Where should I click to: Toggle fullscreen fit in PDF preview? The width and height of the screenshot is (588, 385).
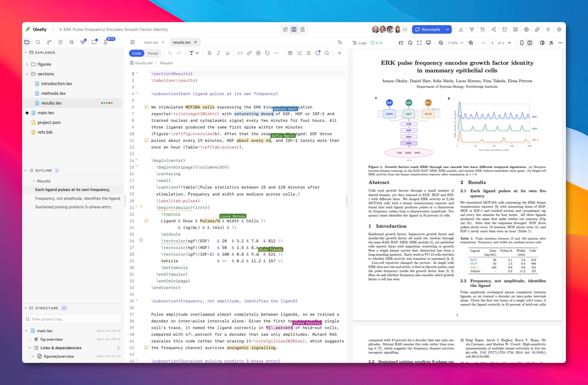click(419, 43)
